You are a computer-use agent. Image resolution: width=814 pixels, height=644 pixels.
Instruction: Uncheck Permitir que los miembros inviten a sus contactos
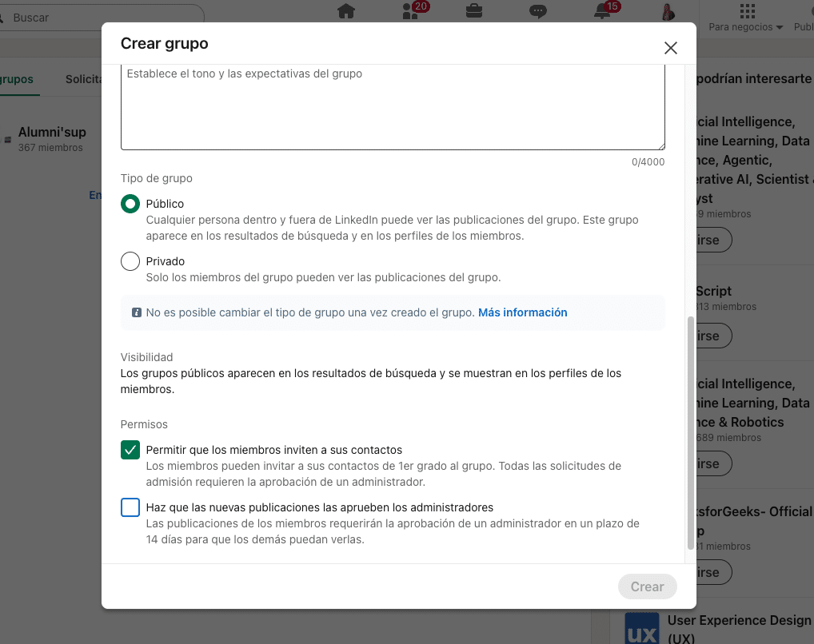[x=130, y=450]
